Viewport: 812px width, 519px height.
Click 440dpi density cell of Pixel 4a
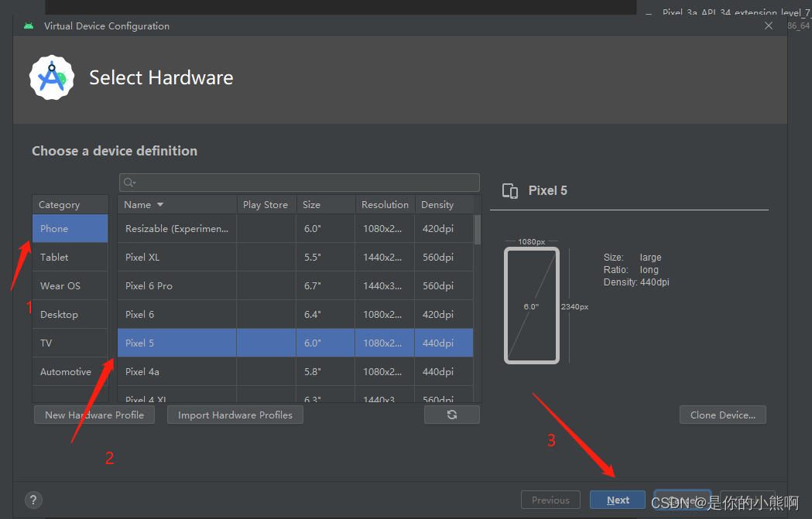click(444, 371)
